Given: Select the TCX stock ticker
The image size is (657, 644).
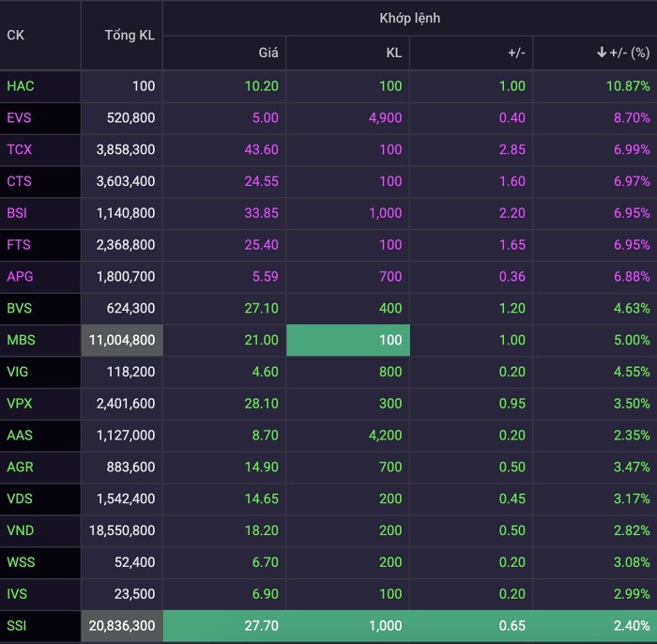Looking at the screenshot, I should (20, 149).
